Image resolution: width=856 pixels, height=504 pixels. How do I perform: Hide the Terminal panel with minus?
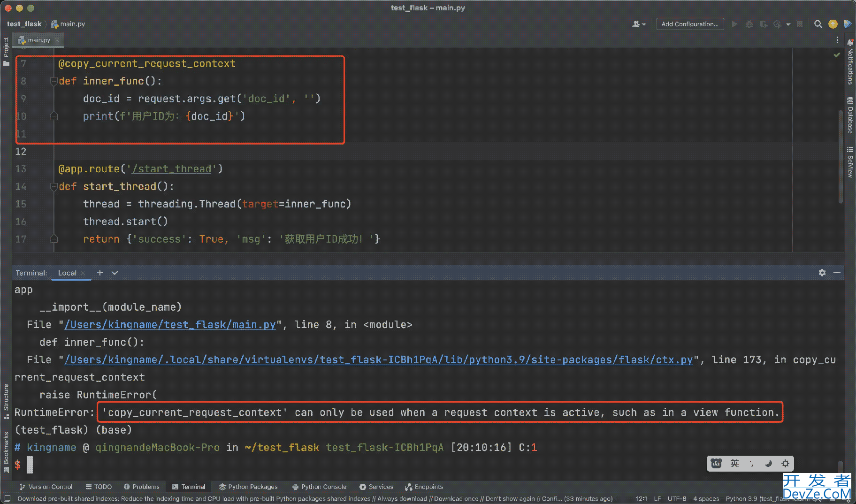pyautogui.click(x=837, y=273)
